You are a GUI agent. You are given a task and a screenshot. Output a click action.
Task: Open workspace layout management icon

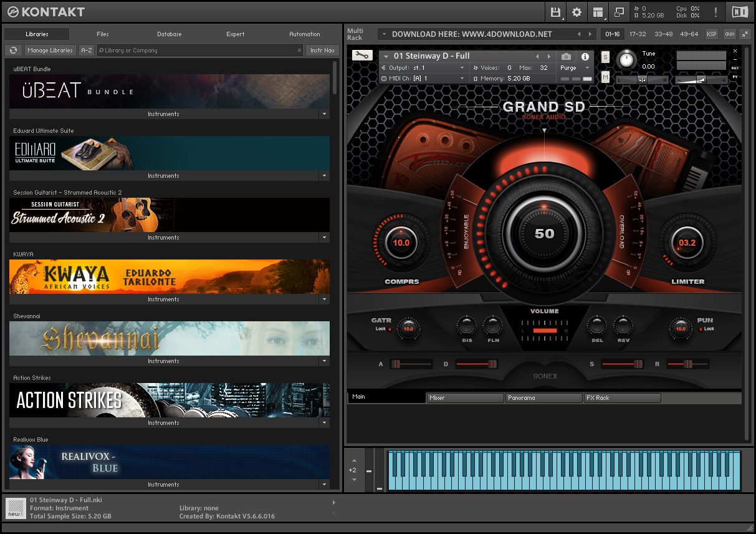coord(598,12)
